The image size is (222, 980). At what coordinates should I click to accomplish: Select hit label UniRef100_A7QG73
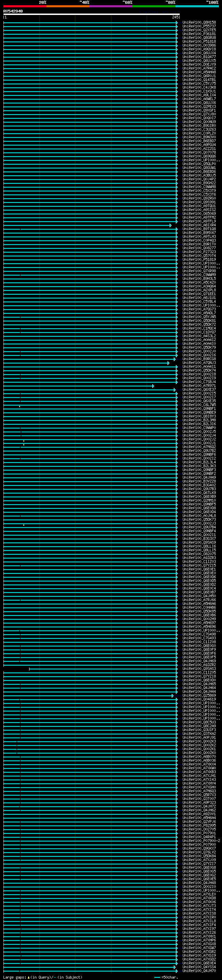[x=199, y=309]
